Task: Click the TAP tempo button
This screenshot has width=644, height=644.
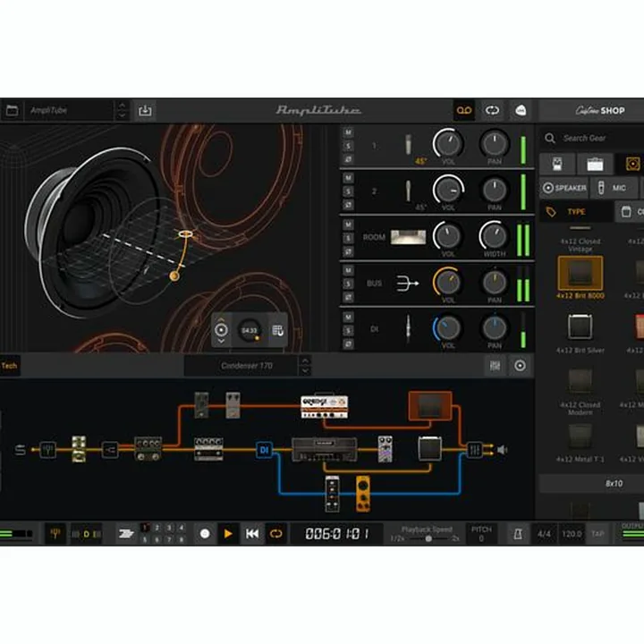Action: pos(597,533)
